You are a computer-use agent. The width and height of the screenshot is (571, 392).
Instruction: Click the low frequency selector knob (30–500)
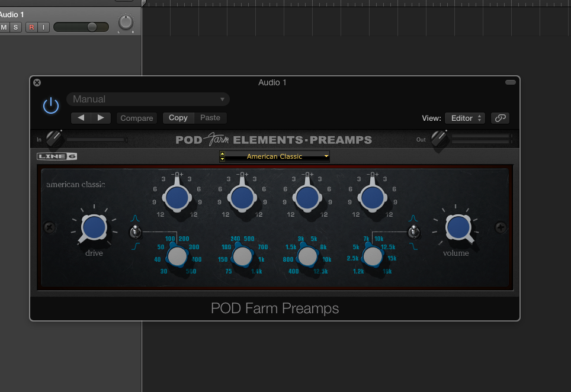click(177, 256)
